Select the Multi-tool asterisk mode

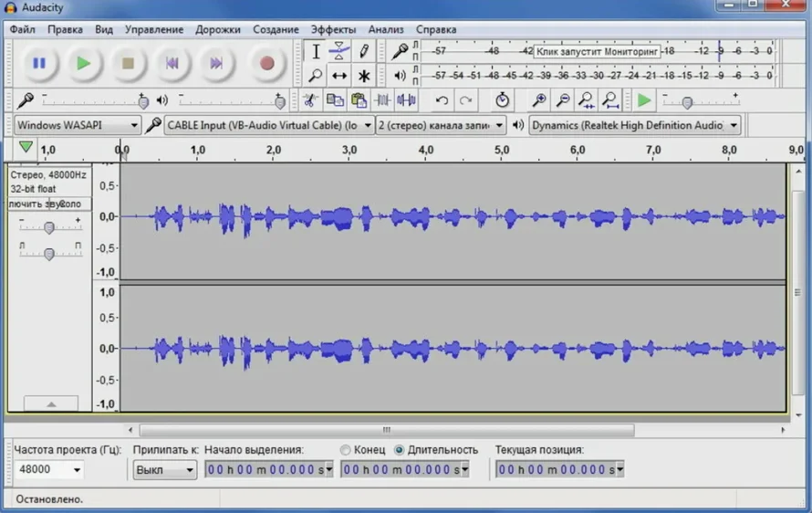pos(363,76)
